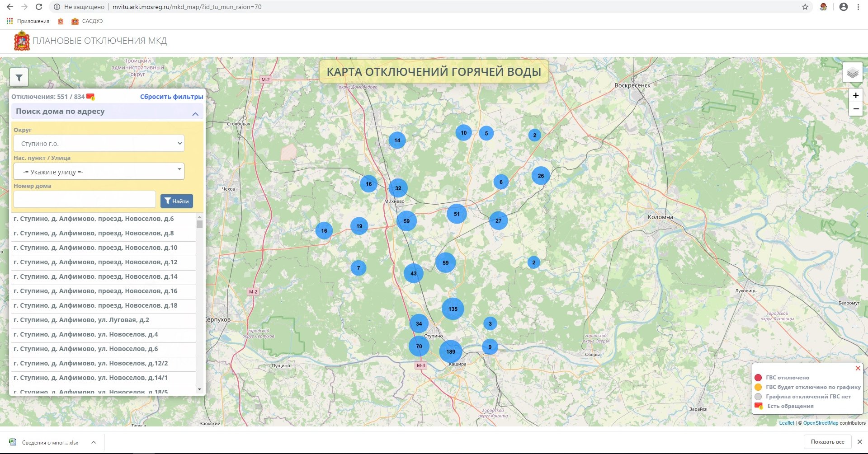Click the browser forward arrow
This screenshot has width=868, height=454.
(x=24, y=7)
